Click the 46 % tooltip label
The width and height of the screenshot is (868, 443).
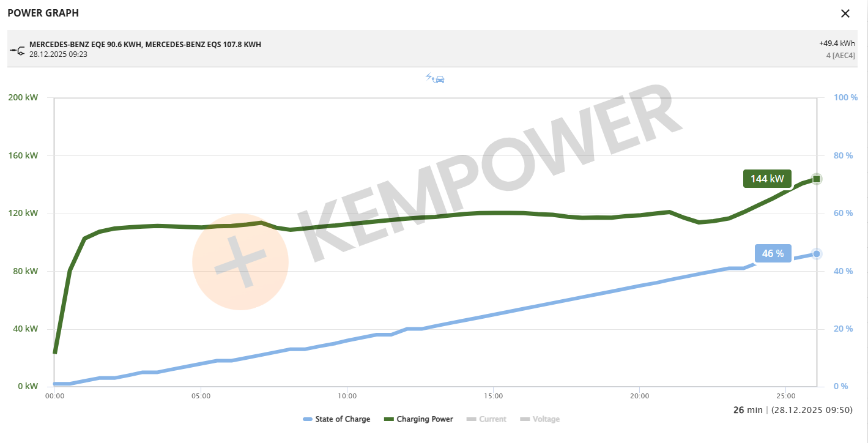[x=773, y=253]
